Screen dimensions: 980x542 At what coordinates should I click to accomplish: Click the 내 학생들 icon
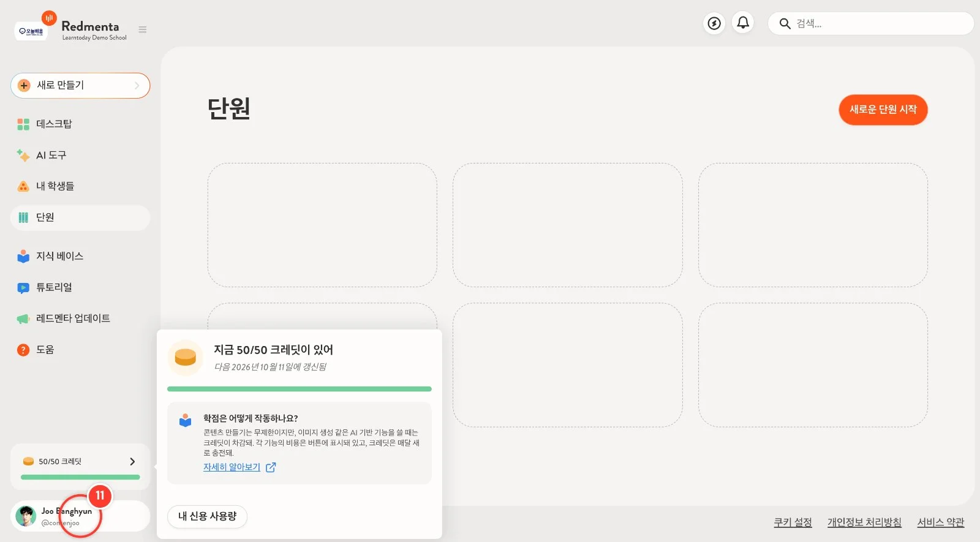point(23,186)
